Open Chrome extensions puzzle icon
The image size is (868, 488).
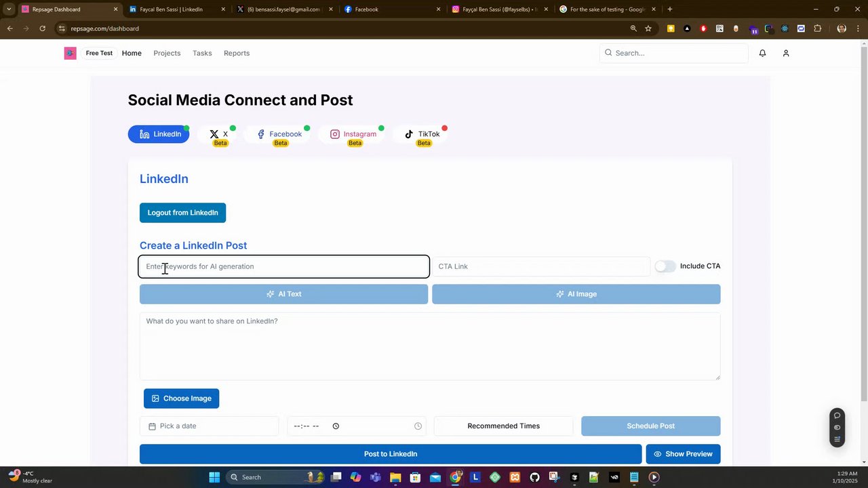(x=818, y=28)
